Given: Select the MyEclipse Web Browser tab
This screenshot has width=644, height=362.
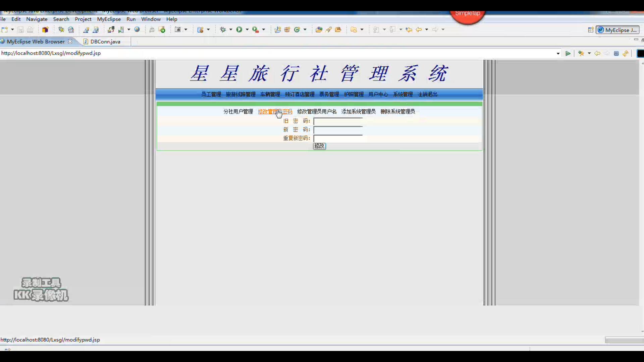Looking at the screenshot, I should click(x=36, y=42).
